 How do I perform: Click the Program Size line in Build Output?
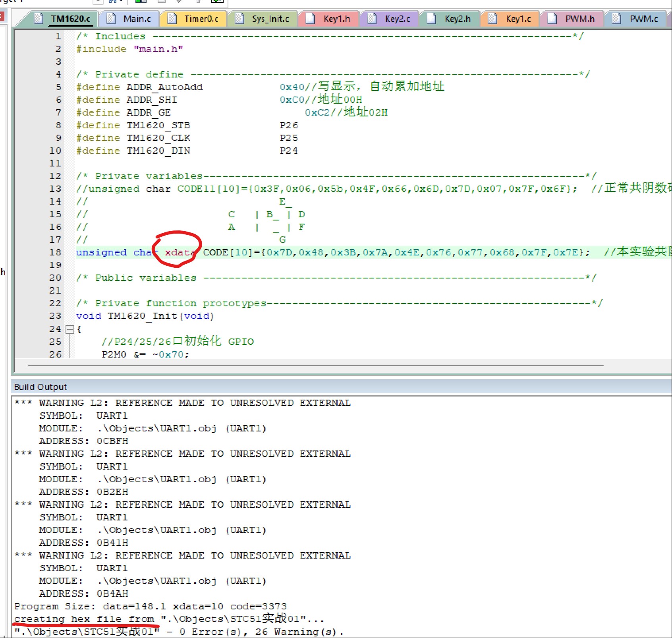point(151,606)
